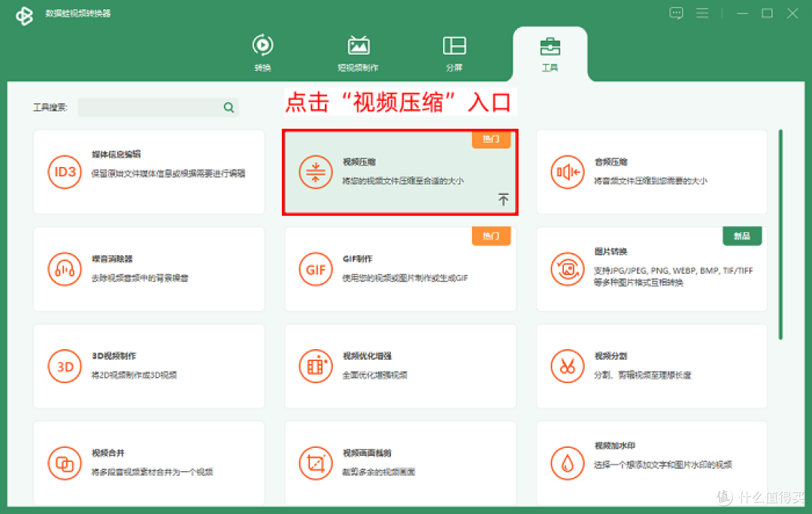Click the 音频压缩 title
812x514 pixels.
tap(611, 163)
